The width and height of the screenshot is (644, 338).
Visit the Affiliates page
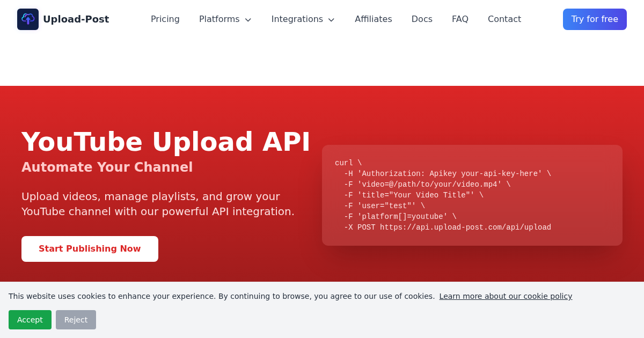click(374, 19)
